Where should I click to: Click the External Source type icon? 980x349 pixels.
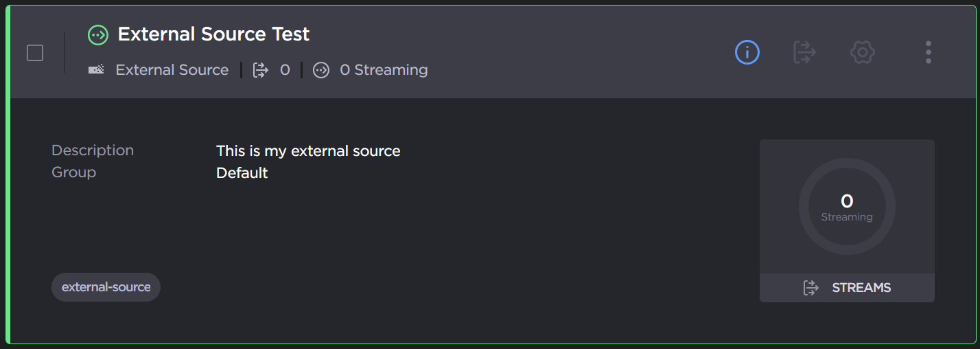(97, 69)
